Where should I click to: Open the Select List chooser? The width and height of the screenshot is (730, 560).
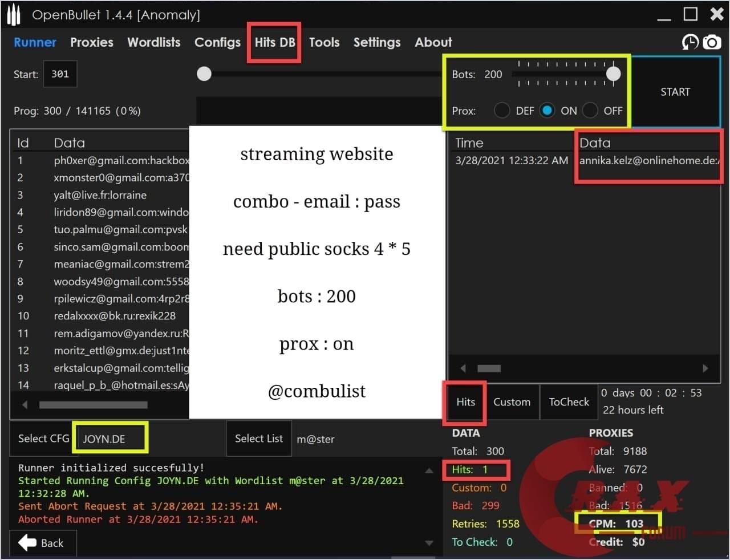tap(259, 439)
